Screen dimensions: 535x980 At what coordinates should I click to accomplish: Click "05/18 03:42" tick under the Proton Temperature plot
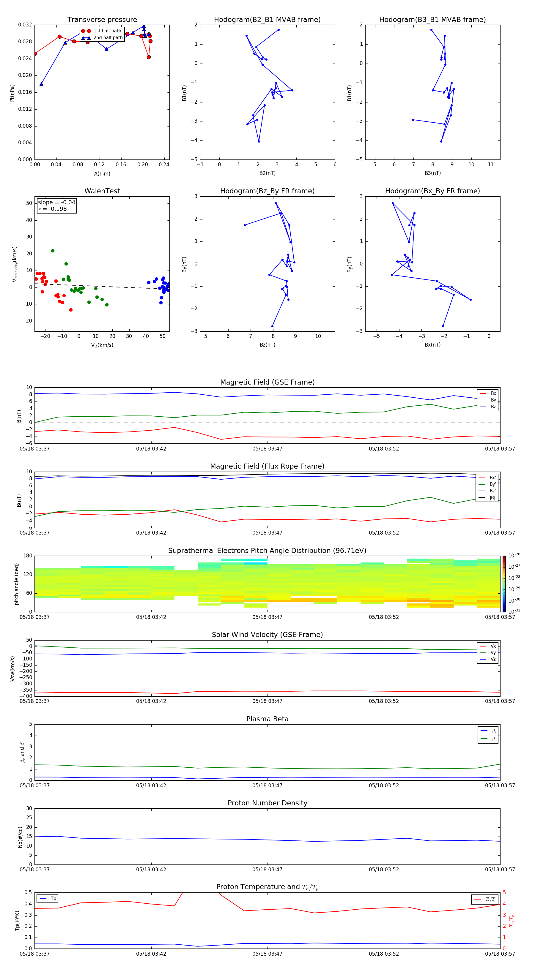(x=151, y=954)
